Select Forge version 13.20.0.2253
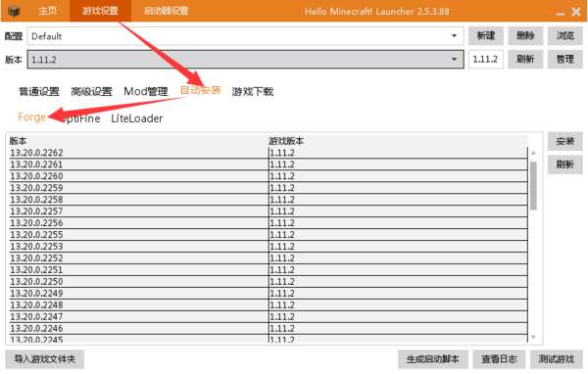The image size is (588, 374). (x=269, y=246)
